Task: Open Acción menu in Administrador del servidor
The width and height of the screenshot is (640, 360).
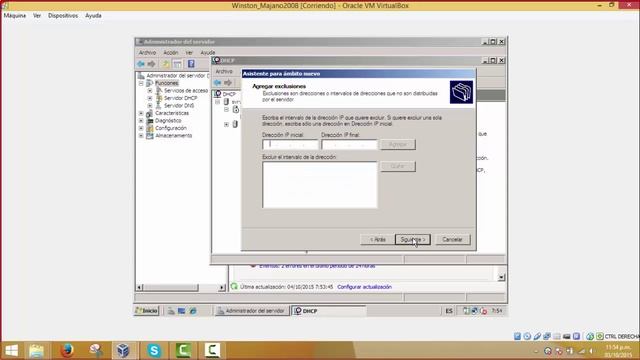Action: (x=171, y=53)
